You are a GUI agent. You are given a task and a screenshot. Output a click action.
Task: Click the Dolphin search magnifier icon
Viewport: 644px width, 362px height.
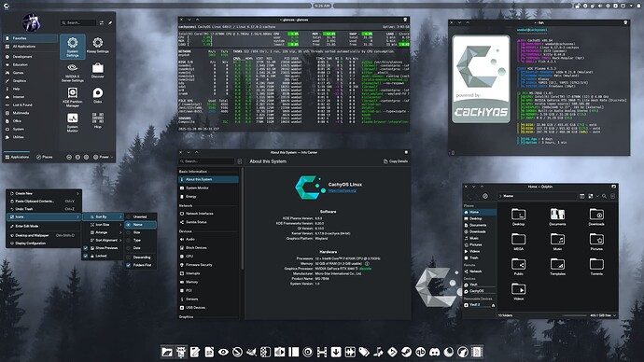click(x=604, y=196)
